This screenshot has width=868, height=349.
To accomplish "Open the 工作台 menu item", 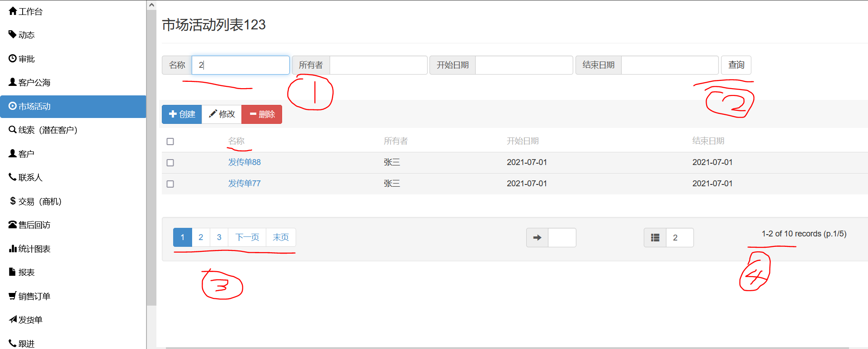I will tap(73, 11).
